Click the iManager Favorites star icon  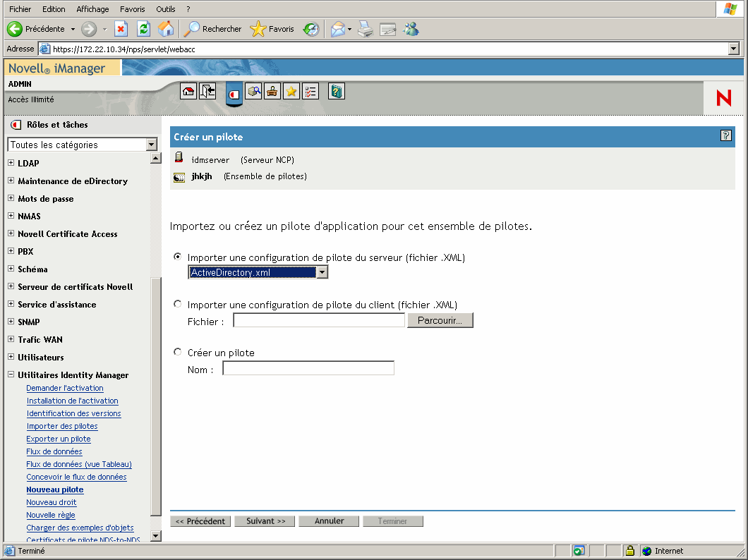[291, 91]
